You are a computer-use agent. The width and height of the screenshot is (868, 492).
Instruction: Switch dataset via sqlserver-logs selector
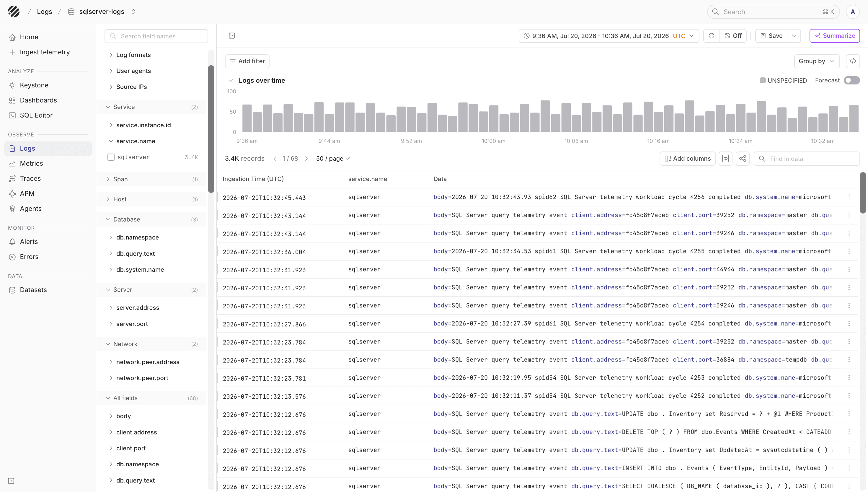click(x=102, y=12)
